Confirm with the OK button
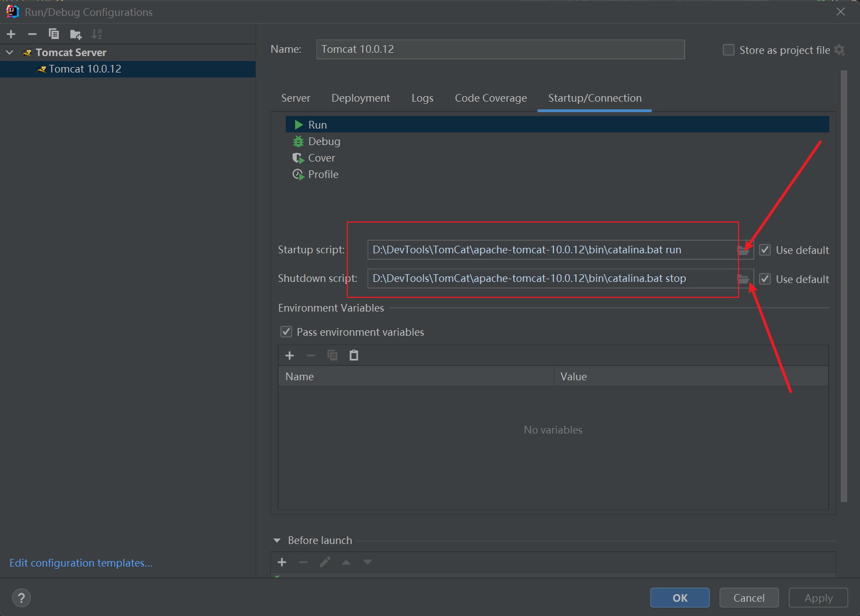 click(680, 598)
